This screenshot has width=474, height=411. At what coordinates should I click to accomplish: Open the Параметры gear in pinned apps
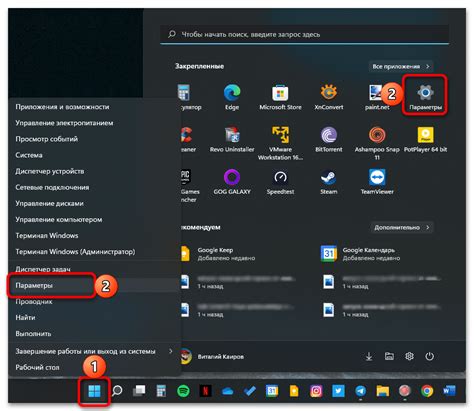[x=425, y=97]
